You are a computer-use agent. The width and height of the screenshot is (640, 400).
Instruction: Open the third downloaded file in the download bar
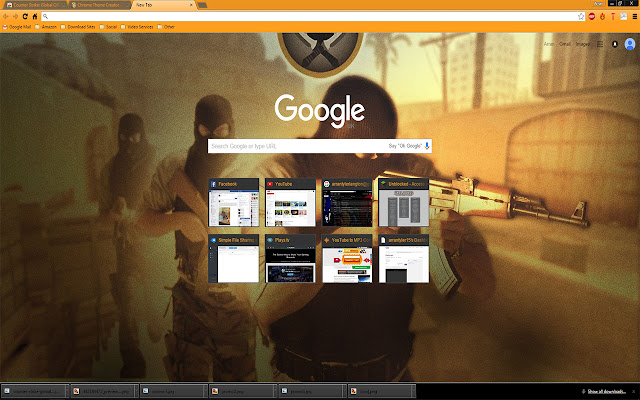pyautogui.click(x=172, y=391)
